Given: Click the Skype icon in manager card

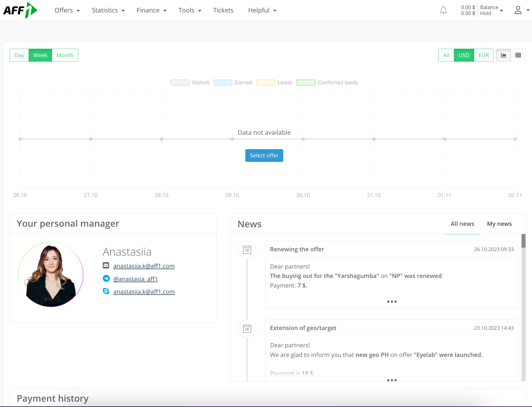Looking at the screenshot, I should [106, 291].
